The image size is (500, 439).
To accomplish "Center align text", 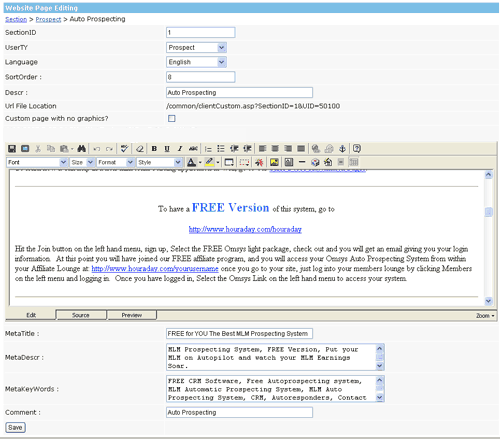I will tap(275, 149).
